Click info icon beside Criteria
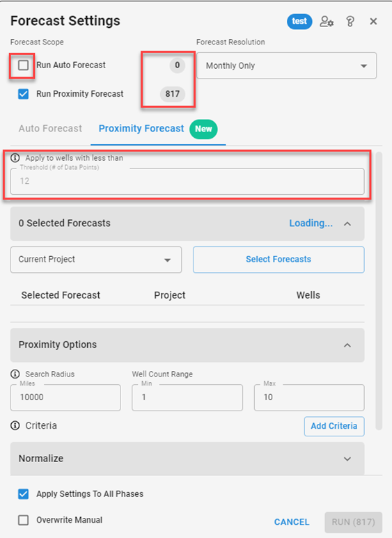The width and height of the screenshot is (392, 538). [15, 425]
